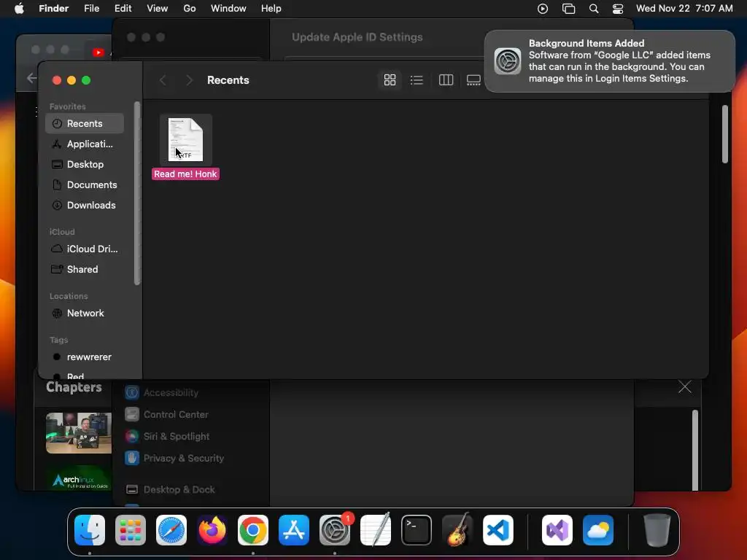The image size is (747, 560).
Task: Open the Help menu
Action: coord(271,9)
